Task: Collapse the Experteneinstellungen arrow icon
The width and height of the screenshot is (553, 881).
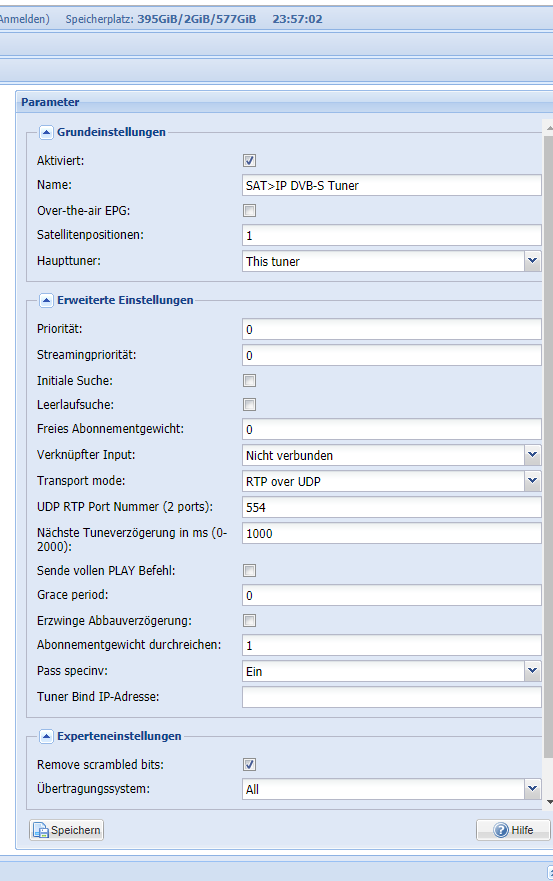Action: point(46,737)
